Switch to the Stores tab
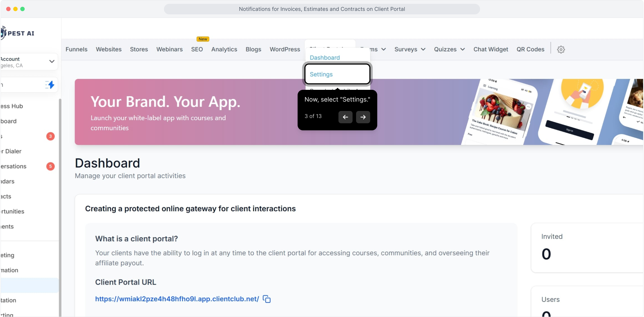The image size is (644, 317). tap(139, 49)
